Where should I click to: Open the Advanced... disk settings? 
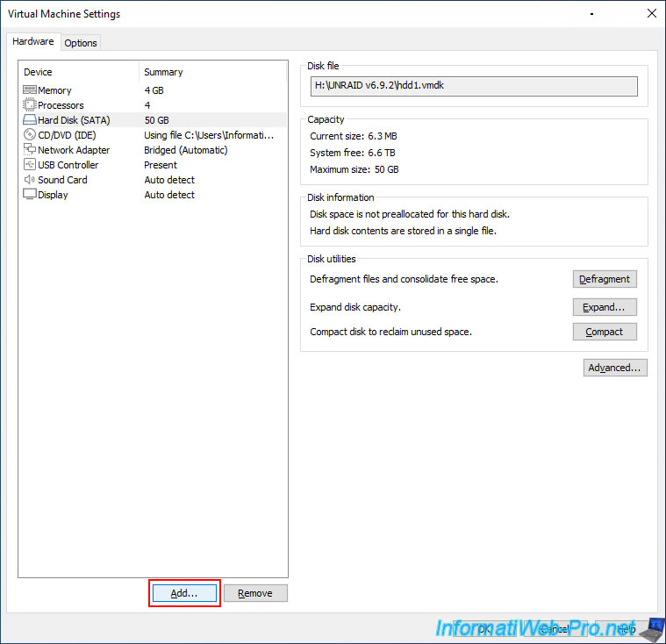615,368
